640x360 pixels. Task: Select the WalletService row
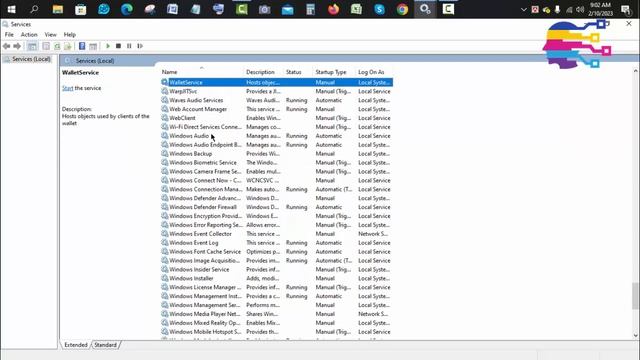(x=277, y=82)
